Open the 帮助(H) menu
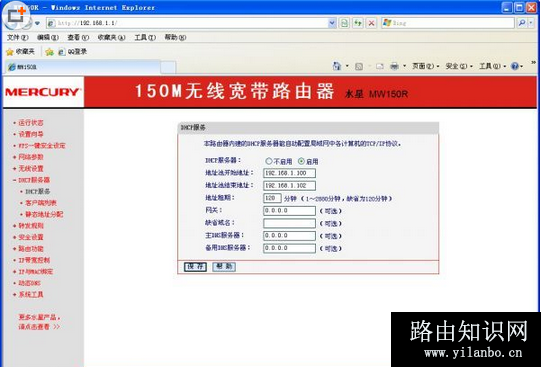 [x=175, y=37]
